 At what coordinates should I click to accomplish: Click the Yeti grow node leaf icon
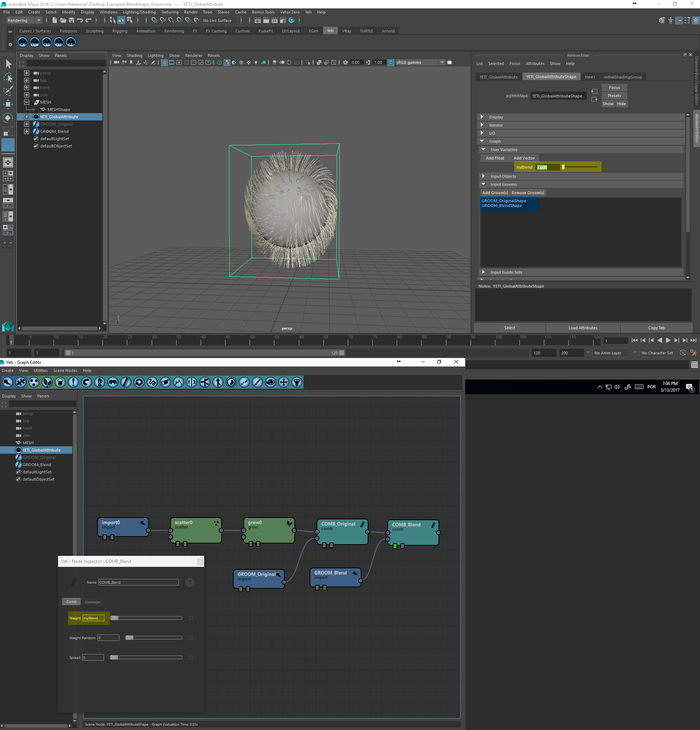[x=47, y=382]
